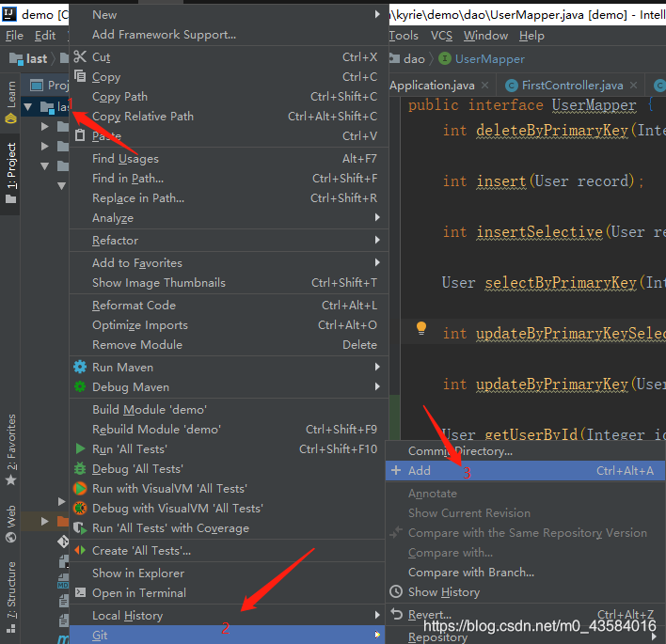Click the Run with Coverage shield icon
Image resolution: width=666 pixels, height=644 pixels.
click(80, 527)
